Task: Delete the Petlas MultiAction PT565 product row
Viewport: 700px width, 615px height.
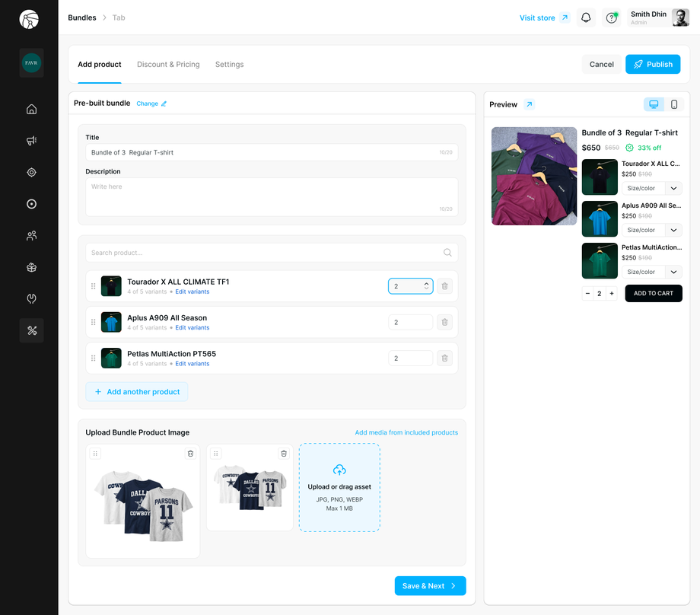Action: click(444, 358)
